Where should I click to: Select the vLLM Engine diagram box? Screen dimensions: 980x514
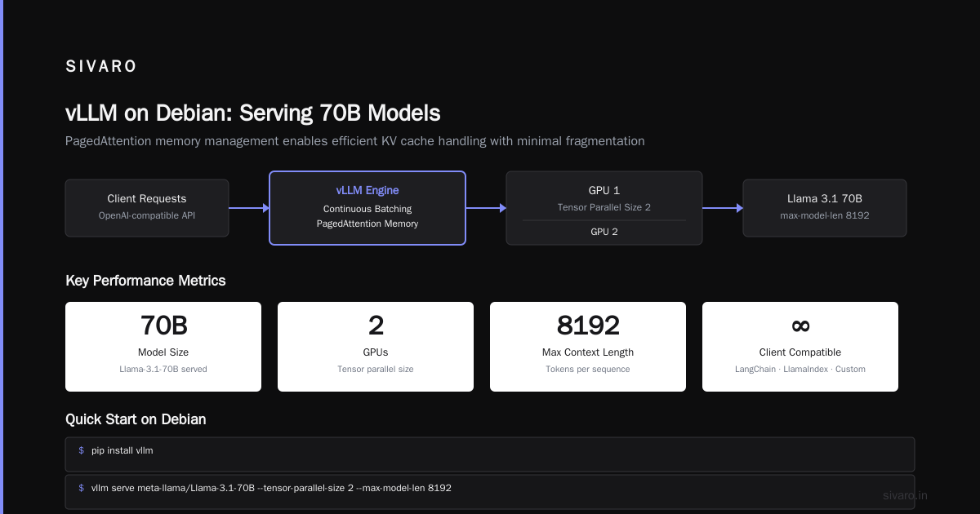tap(367, 208)
